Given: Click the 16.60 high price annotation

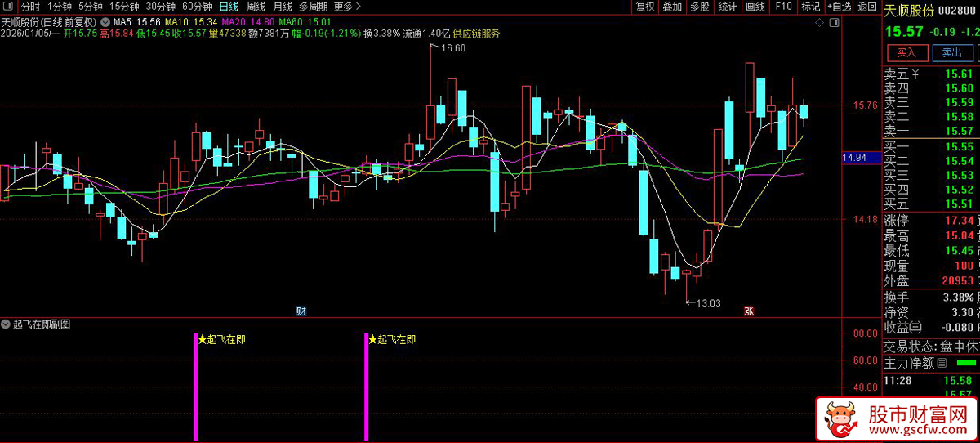Looking at the screenshot, I should point(452,48).
